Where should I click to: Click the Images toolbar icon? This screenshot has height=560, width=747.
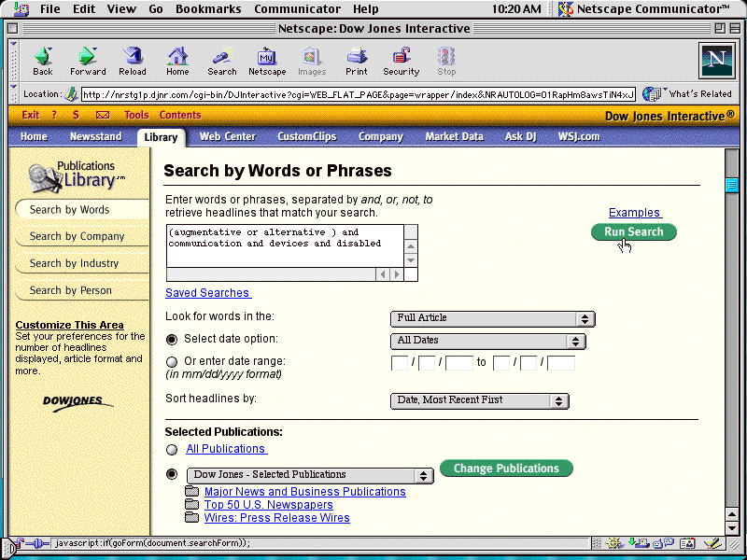[x=312, y=56]
